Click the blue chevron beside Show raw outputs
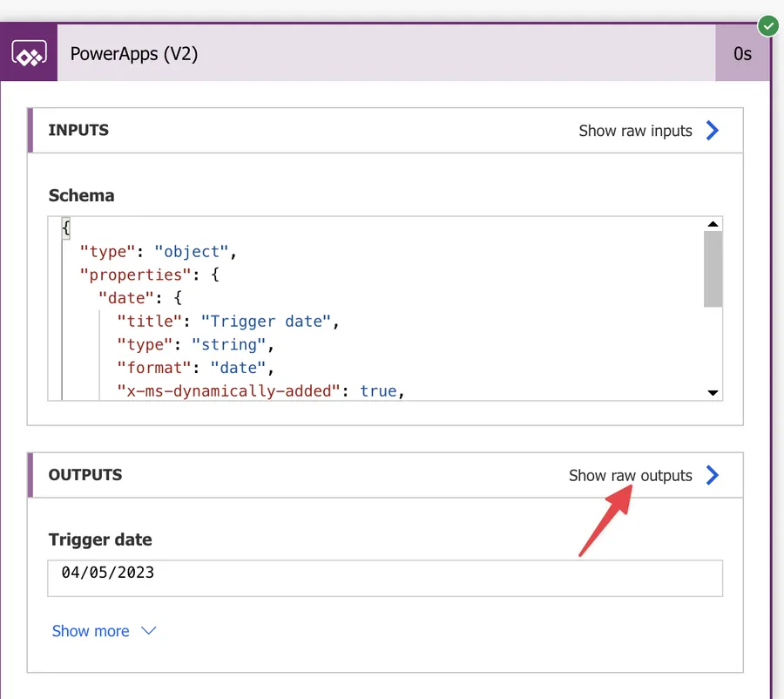 (x=713, y=475)
